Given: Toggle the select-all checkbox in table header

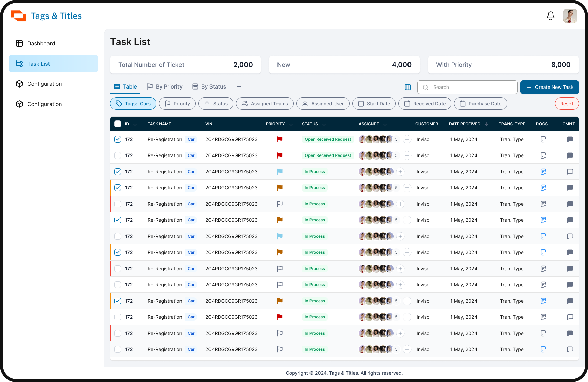Looking at the screenshot, I should (x=118, y=124).
